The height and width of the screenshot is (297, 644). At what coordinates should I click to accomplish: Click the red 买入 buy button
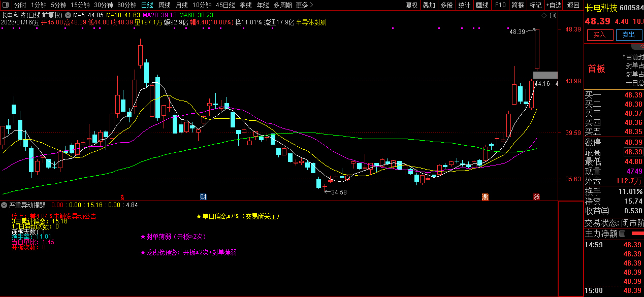tap(600, 35)
